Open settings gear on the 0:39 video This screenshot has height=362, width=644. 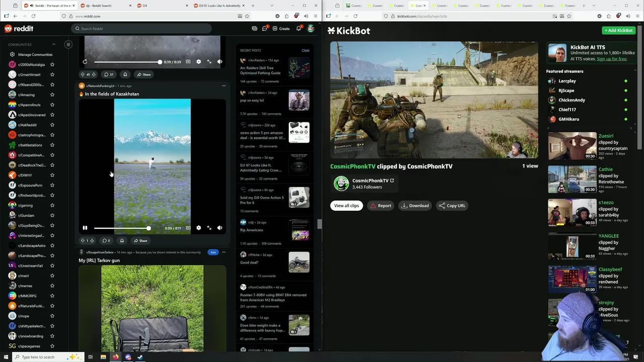click(199, 62)
